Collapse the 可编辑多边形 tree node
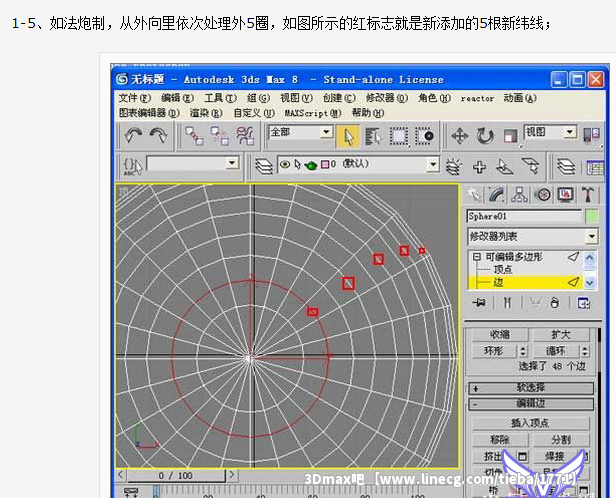Viewport: 616px width, 498px height. (x=477, y=257)
